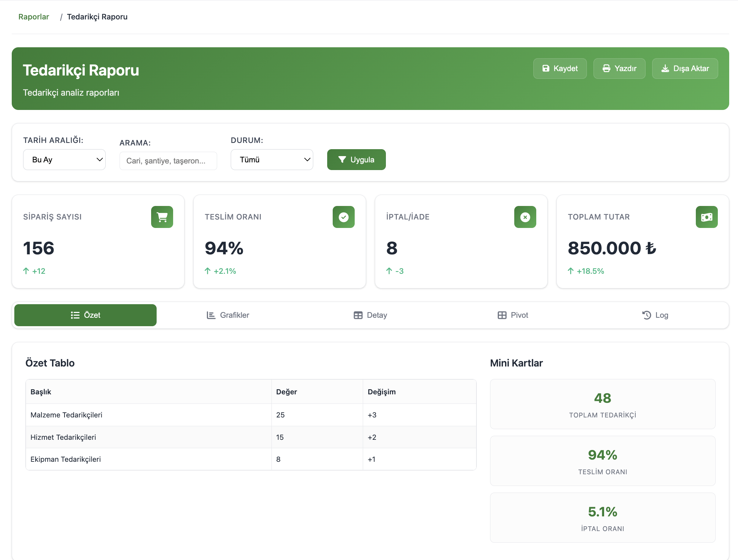
Task: Select the Pivot tab
Action: (513, 315)
